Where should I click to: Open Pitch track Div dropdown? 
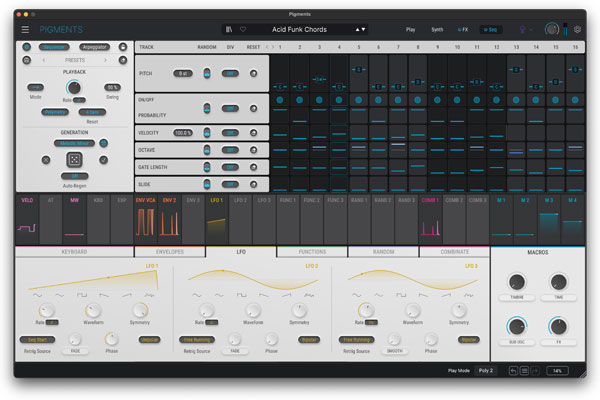click(230, 73)
